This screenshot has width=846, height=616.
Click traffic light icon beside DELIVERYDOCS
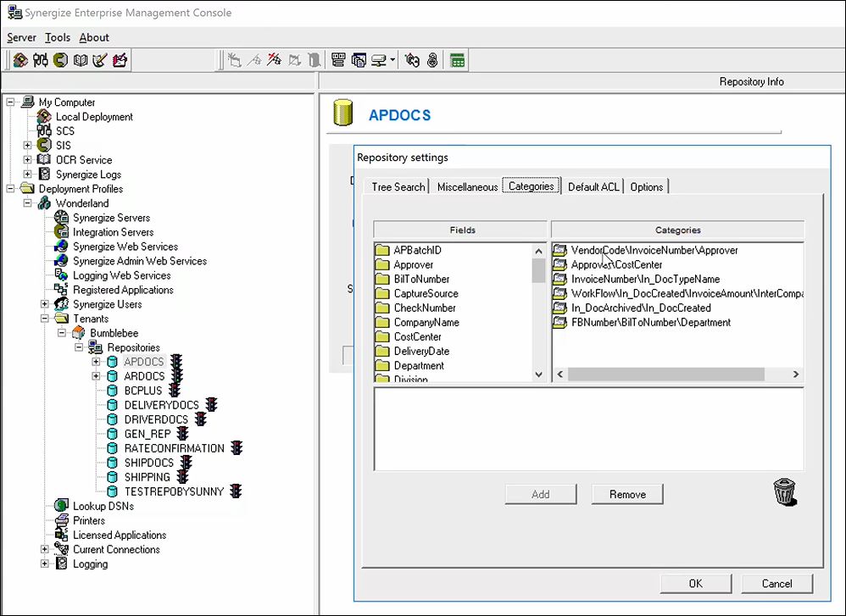point(212,404)
